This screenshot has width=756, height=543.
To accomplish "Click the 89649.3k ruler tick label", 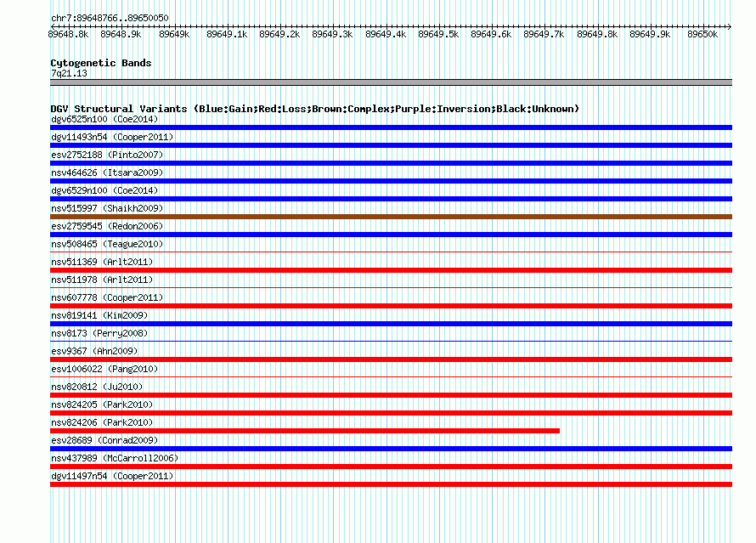I will coord(332,34).
